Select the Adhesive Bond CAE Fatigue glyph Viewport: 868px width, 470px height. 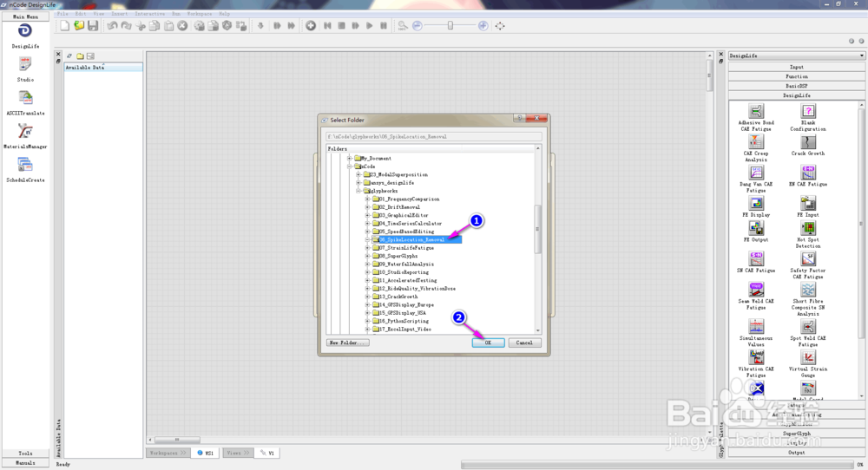[x=756, y=117]
